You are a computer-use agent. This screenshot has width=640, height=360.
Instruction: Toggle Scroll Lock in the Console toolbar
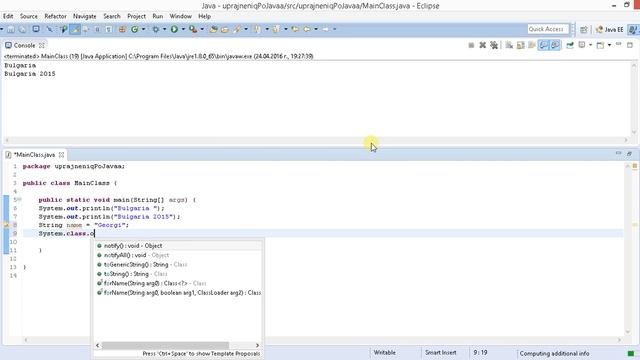click(520, 45)
